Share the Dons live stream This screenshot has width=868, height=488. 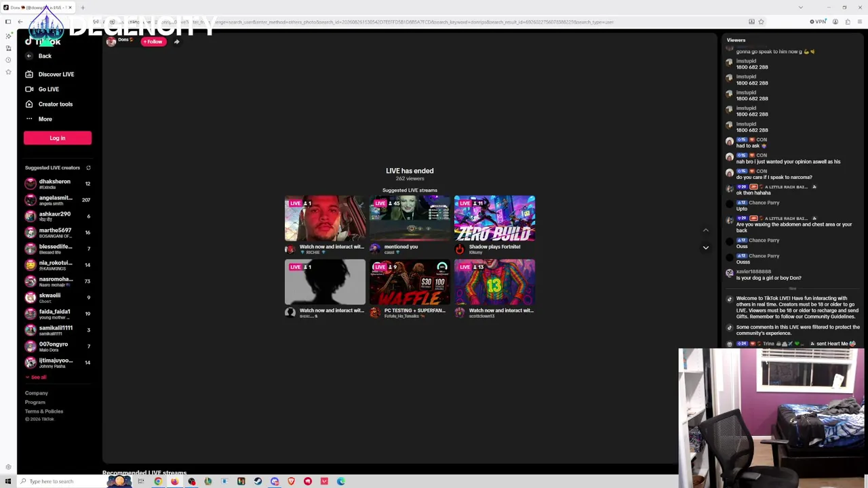click(176, 42)
